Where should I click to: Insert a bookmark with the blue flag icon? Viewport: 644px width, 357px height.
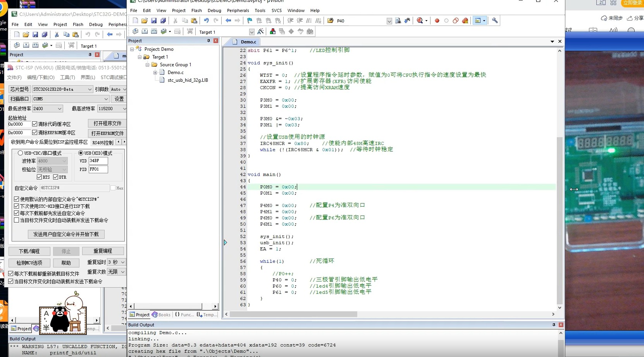point(250,21)
